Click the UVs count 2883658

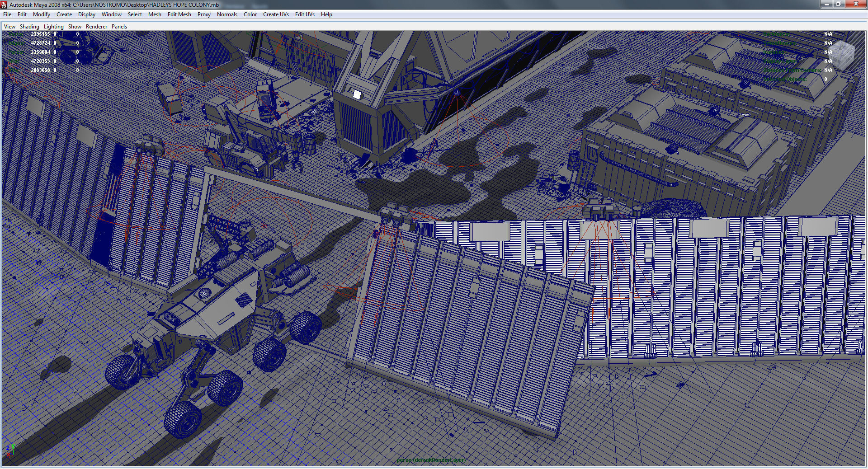coord(40,70)
